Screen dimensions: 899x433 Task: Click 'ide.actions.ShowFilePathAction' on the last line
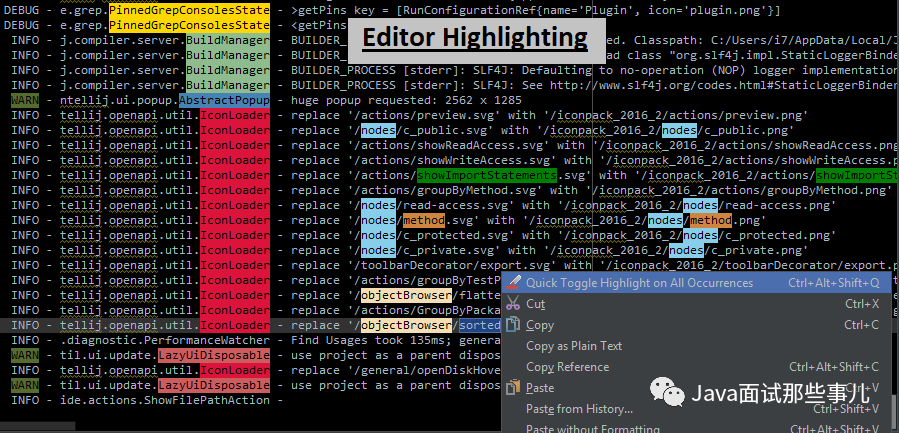point(165,400)
